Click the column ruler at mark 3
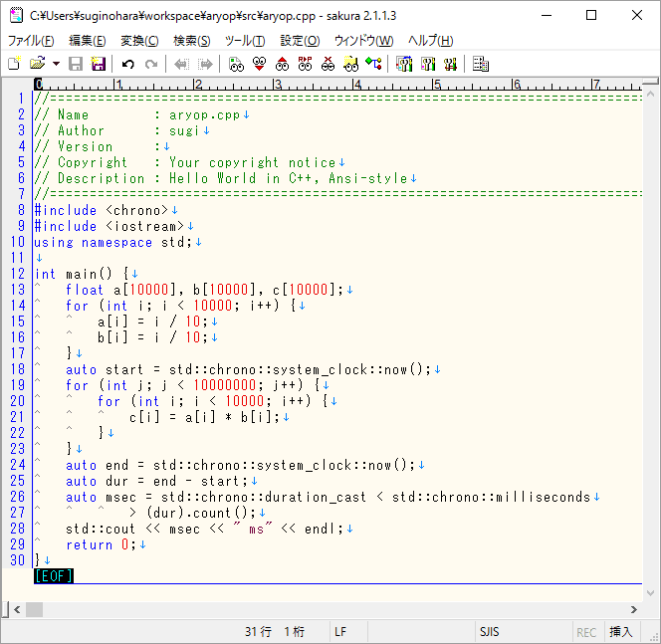The width and height of the screenshot is (661, 644). click(277, 85)
